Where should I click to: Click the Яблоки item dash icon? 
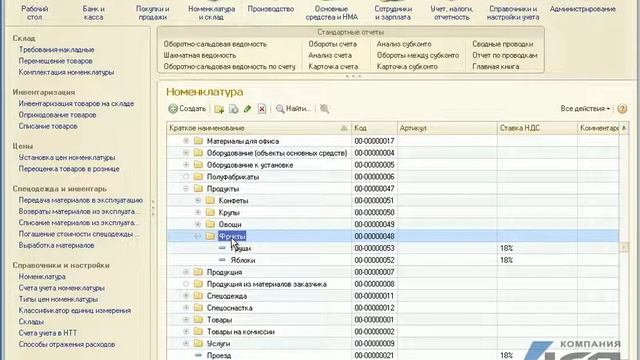tap(222, 260)
